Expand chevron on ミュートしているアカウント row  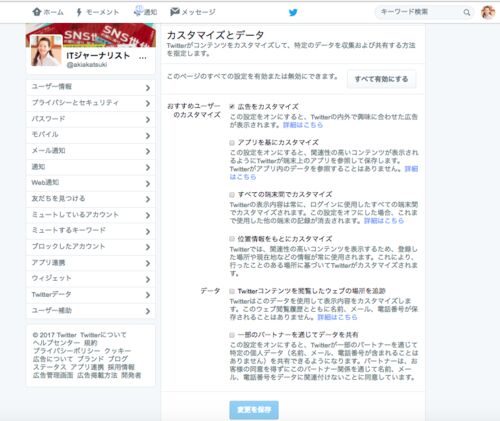click(148, 215)
